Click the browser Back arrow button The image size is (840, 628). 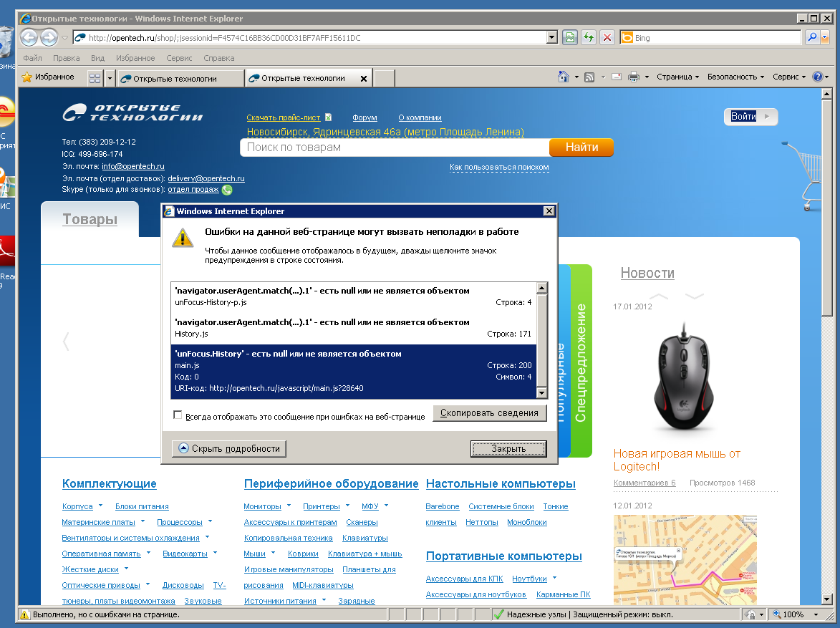click(x=29, y=37)
